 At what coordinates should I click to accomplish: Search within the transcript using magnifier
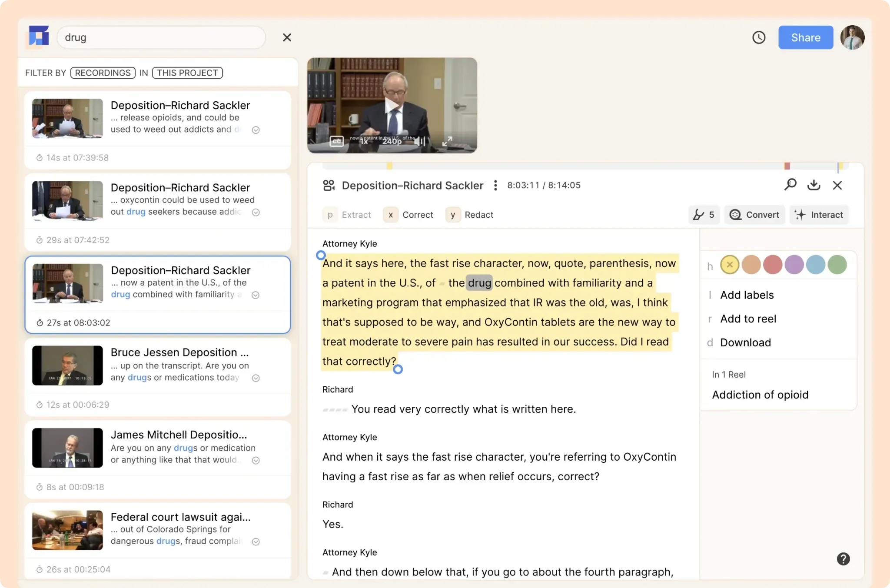pos(790,185)
